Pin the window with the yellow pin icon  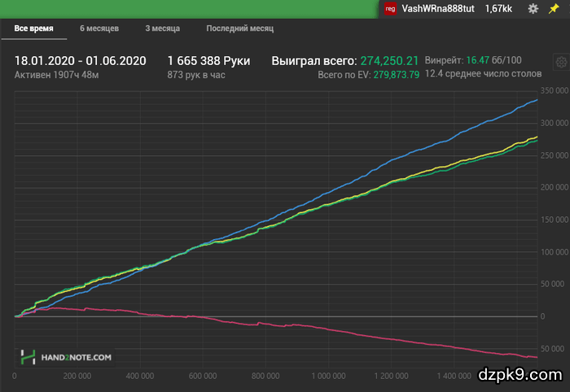point(555,8)
